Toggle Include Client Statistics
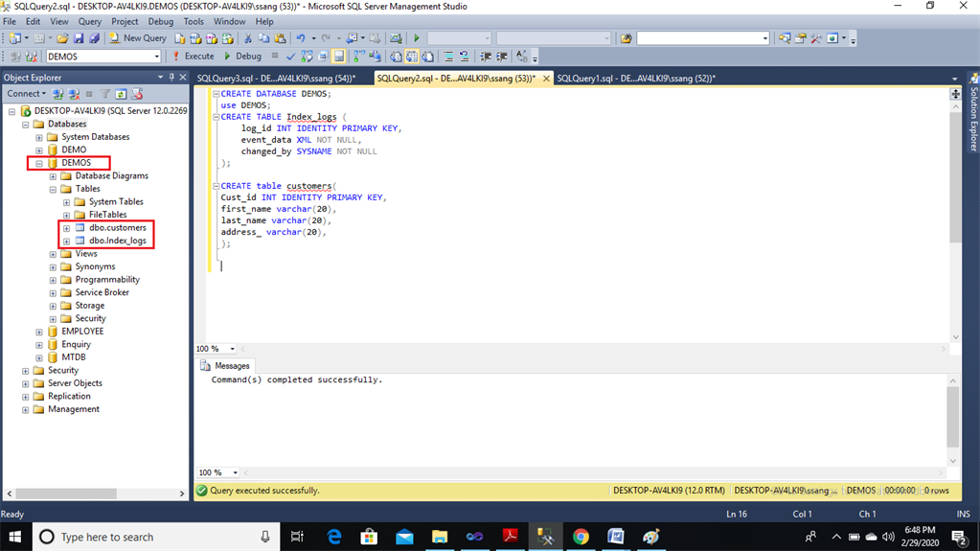 [375, 57]
